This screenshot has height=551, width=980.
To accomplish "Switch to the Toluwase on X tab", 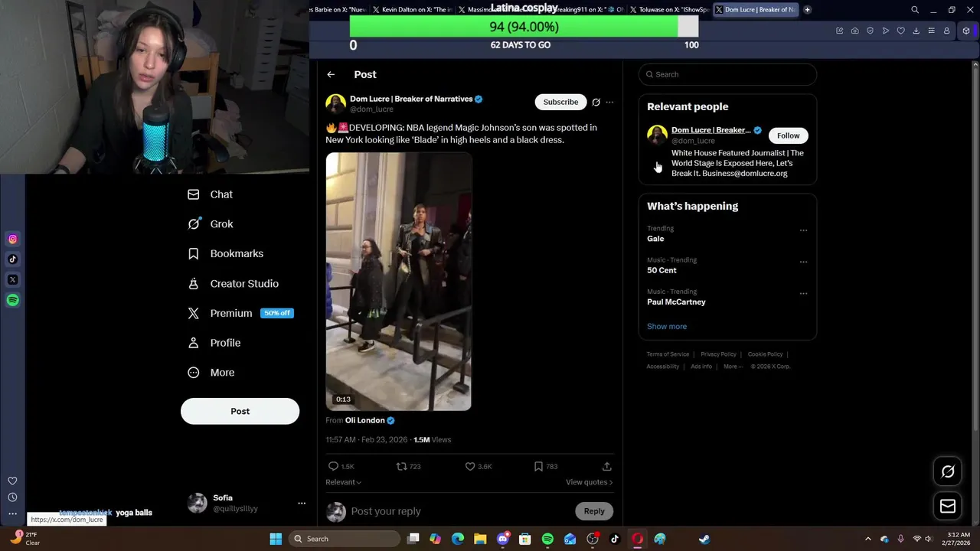I will [x=668, y=10].
